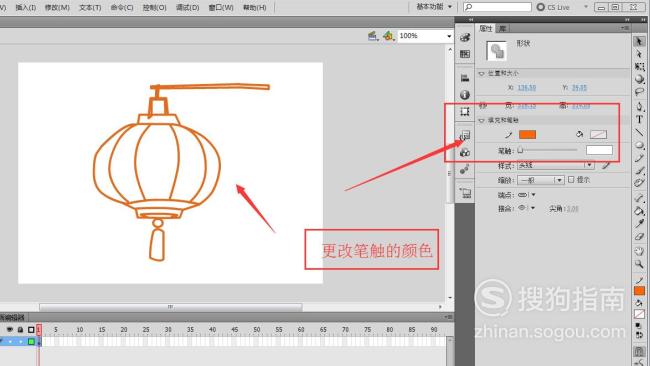This screenshot has width=650, height=366.
Task: Open the Code Snippets panel icon in dock
Action: point(465,135)
